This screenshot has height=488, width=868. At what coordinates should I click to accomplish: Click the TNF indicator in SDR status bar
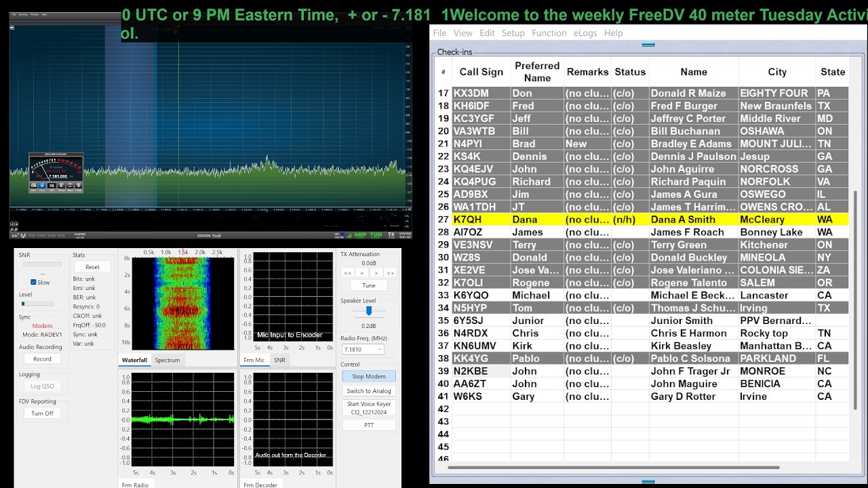(32, 235)
